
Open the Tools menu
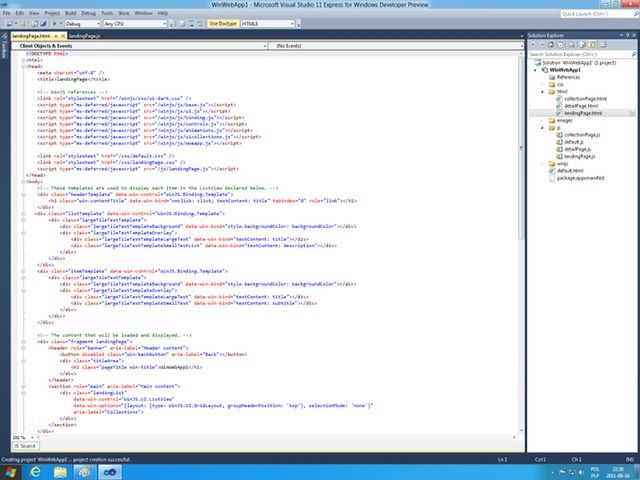click(107, 13)
